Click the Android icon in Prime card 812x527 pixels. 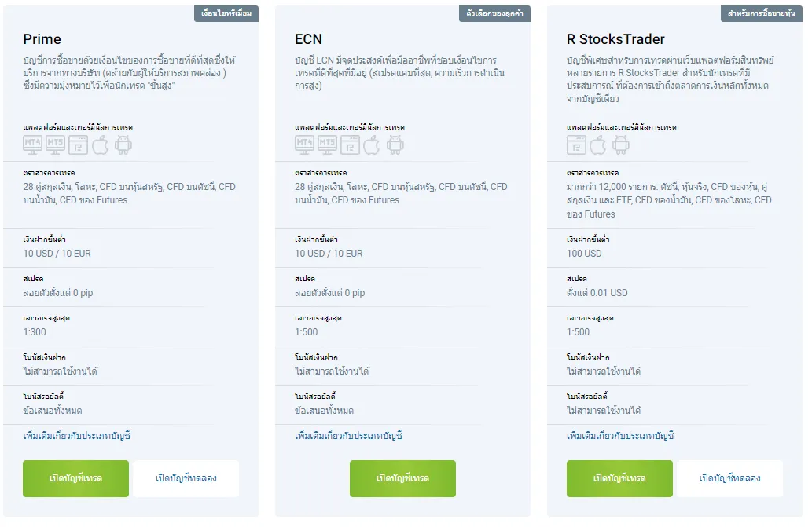[x=123, y=145]
